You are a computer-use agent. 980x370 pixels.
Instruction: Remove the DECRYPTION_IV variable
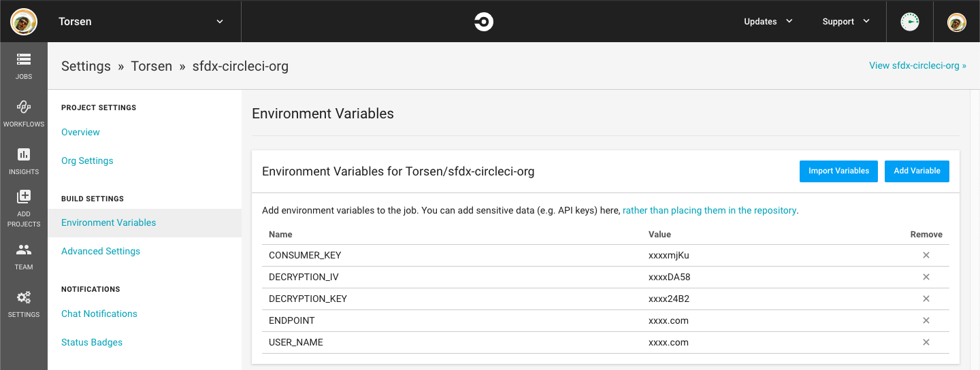point(926,277)
